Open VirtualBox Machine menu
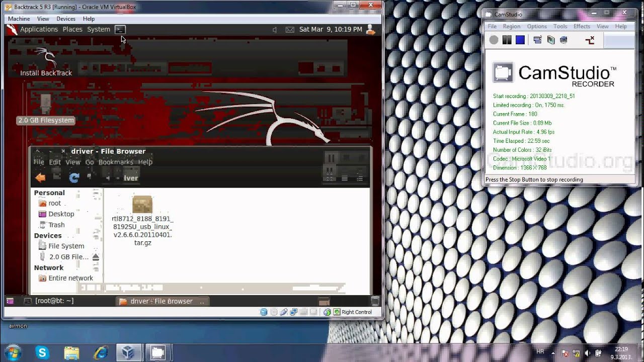Image resolution: width=644 pixels, height=362 pixels. [19, 19]
